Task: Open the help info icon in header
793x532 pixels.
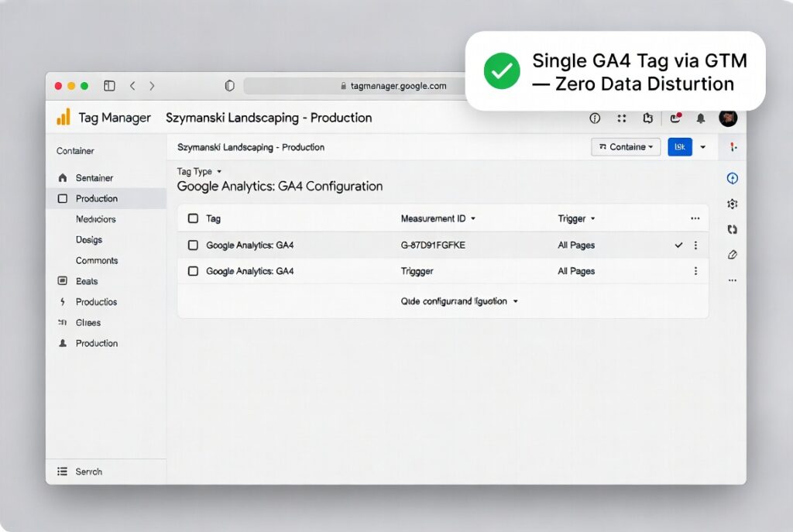Action: coord(595,118)
